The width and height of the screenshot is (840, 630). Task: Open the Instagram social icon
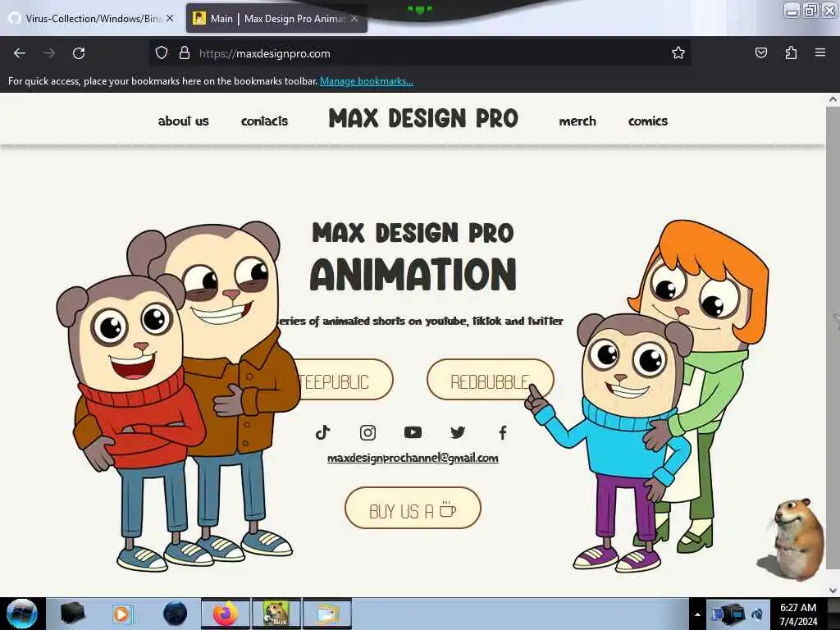pyautogui.click(x=367, y=432)
